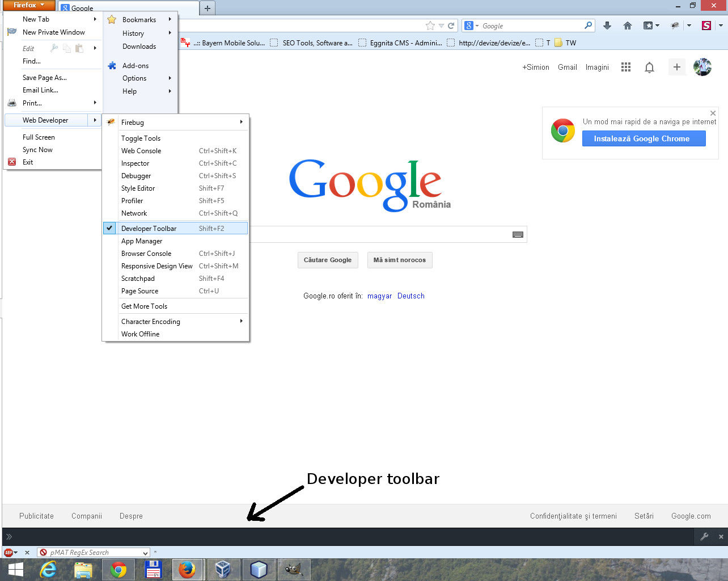The height and width of the screenshot is (581, 728).
Task: Click Page Source menu item
Action: point(176,291)
